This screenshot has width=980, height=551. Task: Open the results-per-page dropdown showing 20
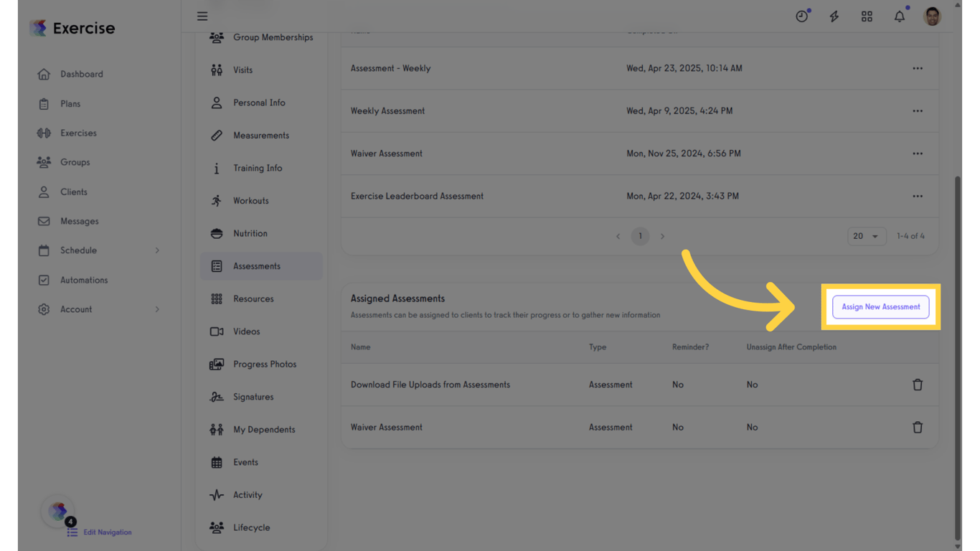point(867,235)
